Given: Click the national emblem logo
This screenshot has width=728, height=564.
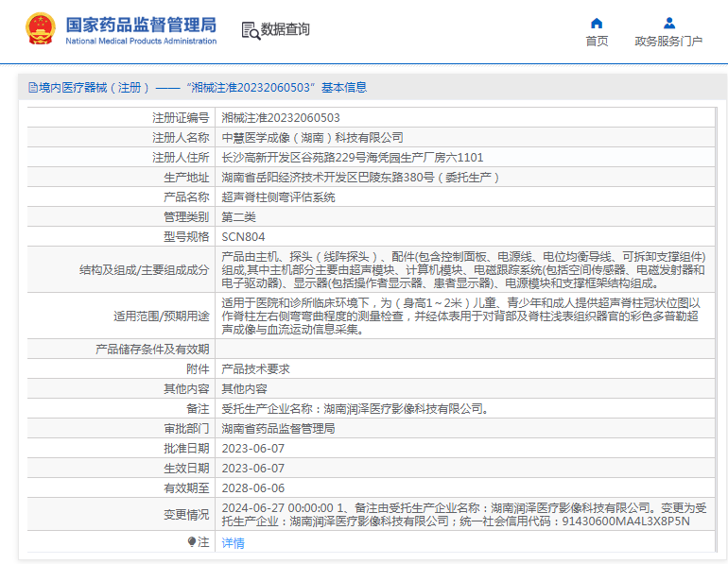Looking at the screenshot, I should (x=41, y=28).
